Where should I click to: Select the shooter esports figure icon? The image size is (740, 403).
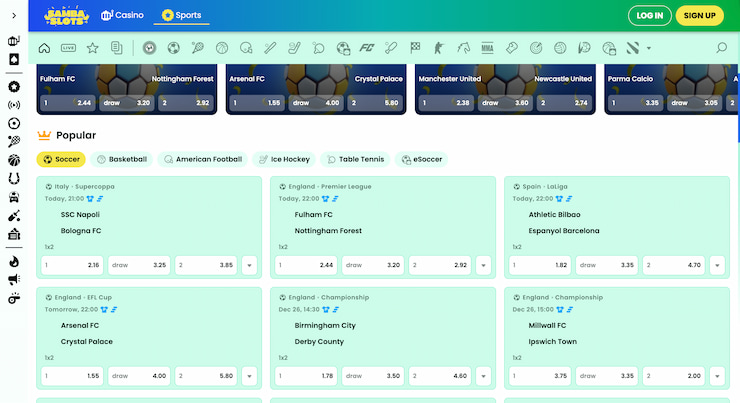(439, 48)
